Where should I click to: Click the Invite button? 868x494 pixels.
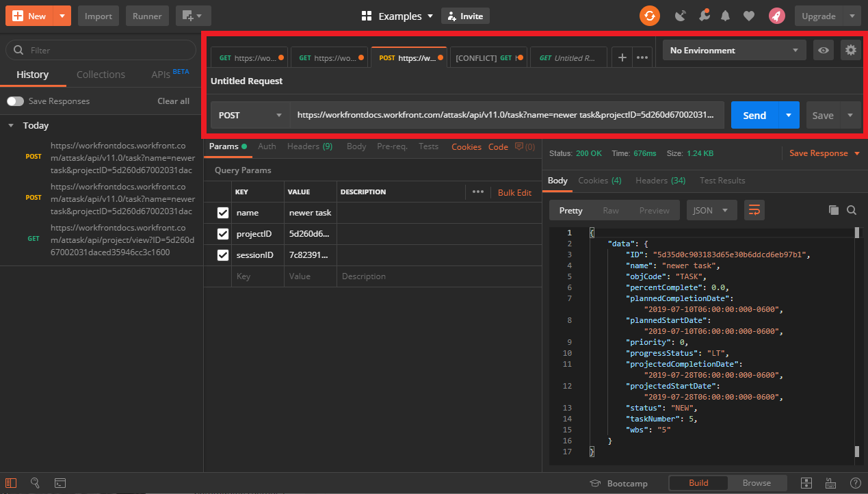click(465, 16)
